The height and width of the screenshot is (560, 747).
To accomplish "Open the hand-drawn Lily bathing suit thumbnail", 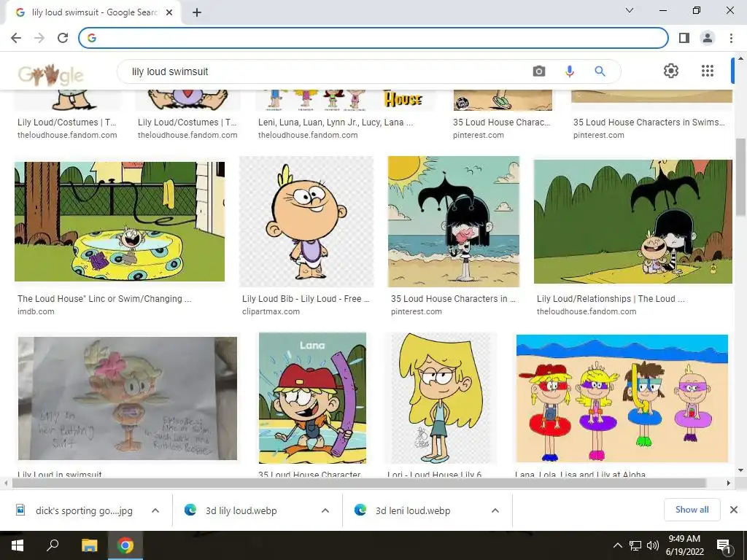I will (x=127, y=398).
